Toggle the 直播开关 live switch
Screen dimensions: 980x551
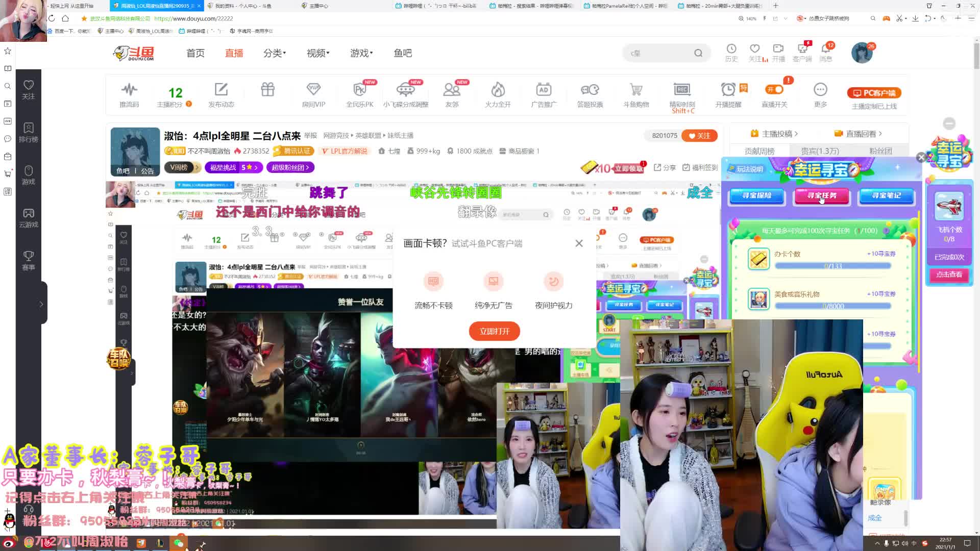(x=774, y=89)
